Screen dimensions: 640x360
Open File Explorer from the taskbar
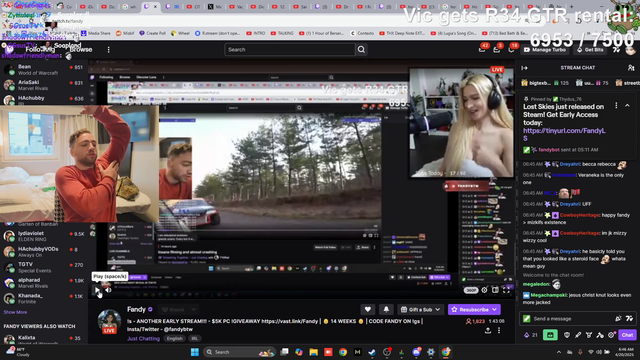[313, 352]
